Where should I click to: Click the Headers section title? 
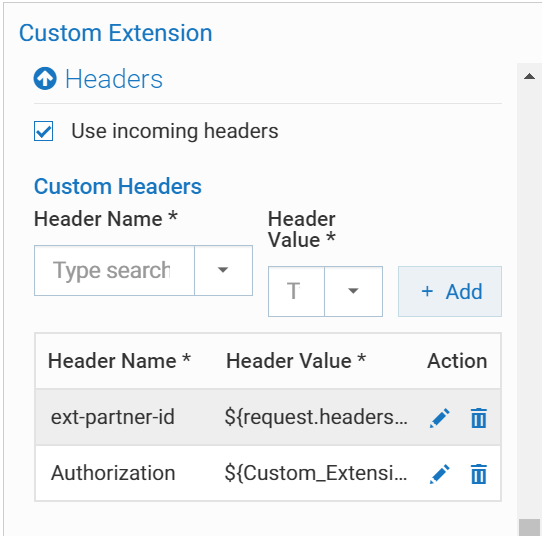tap(114, 79)
